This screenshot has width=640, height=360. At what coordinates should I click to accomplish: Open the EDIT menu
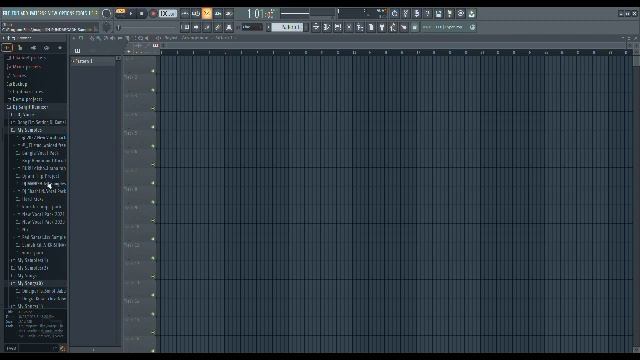[16, 13]
